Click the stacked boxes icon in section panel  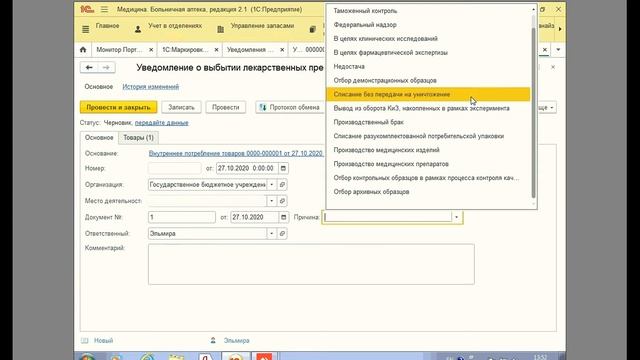pos(312,29)
